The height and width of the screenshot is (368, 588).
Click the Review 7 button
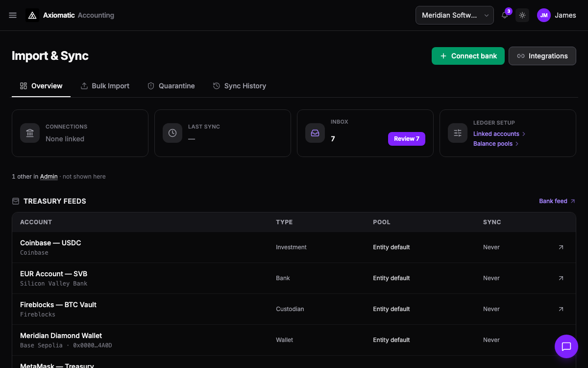[407, 139]
